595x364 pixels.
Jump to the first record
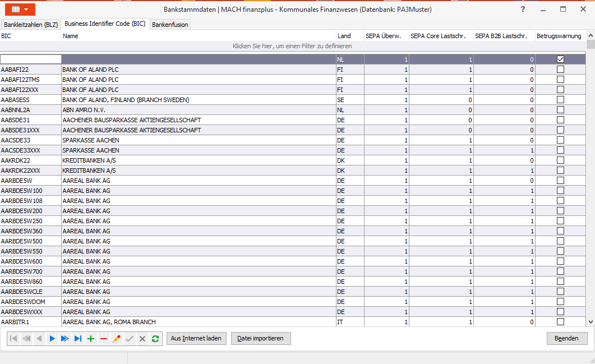tap(13, 339)
